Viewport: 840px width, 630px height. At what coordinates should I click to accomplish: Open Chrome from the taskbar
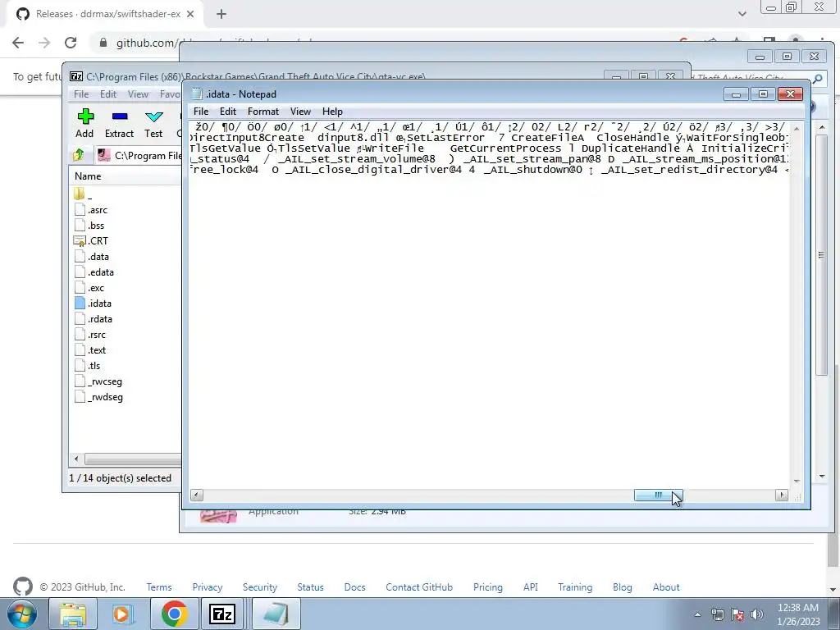click(x=174, y=614)
